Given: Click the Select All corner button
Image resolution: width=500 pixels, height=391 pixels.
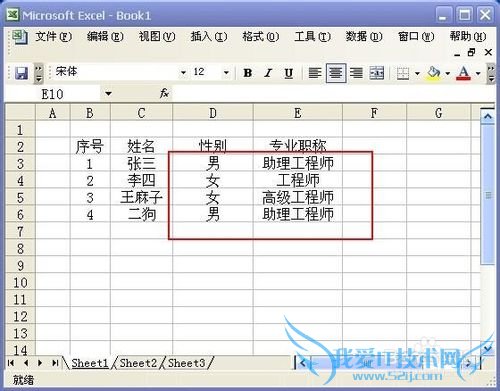Looking at the screenshot, I should coord(20,113).
